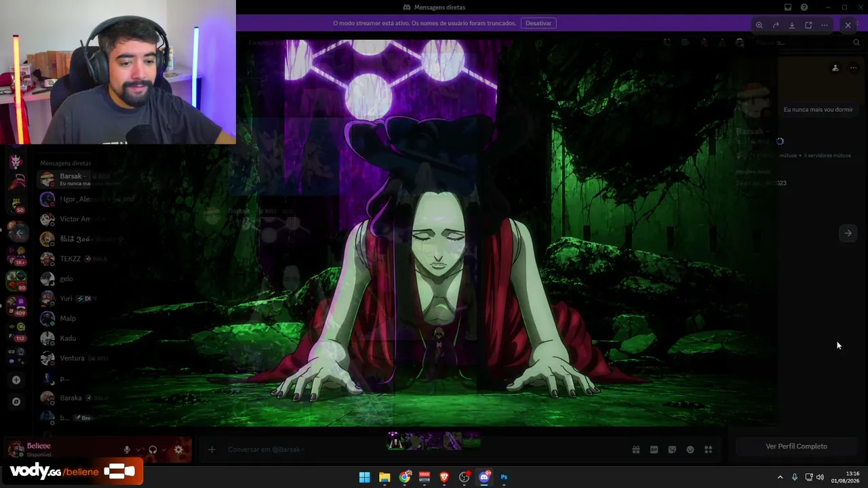The image size is (868, 488).
Task: Open the Windows Start menu
Action: pyautogui.click(x=364, y=477)
